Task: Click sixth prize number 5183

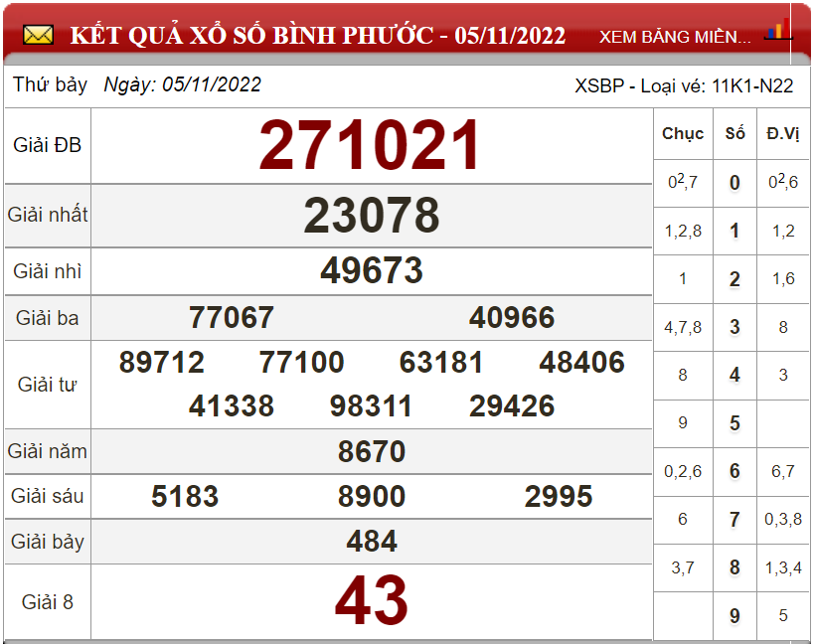Action: click(185, 496)
